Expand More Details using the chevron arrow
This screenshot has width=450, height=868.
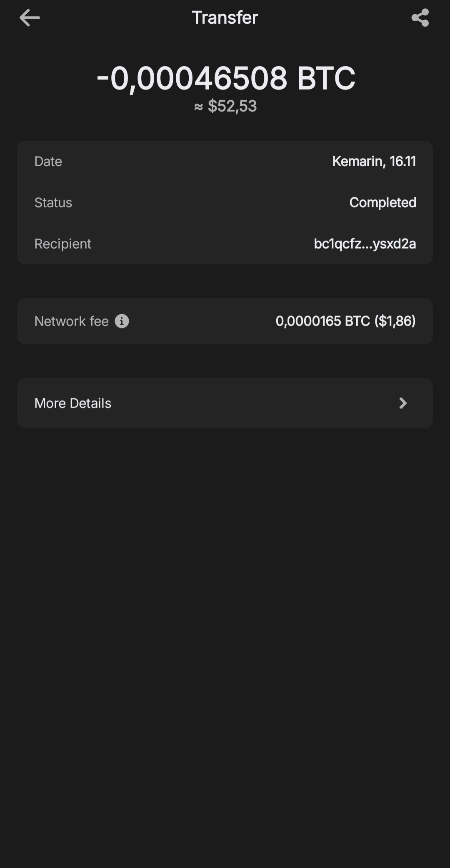pyautogui.click(x=402, y=403)
